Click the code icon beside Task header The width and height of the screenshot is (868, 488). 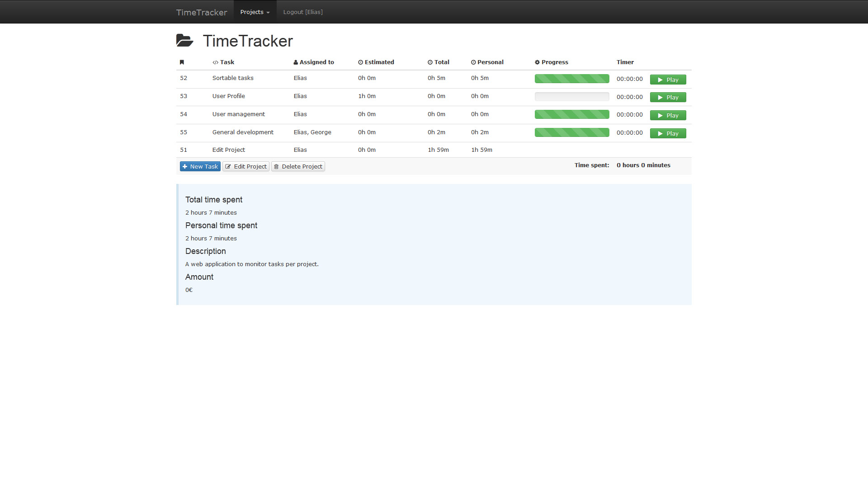(215, 62)
